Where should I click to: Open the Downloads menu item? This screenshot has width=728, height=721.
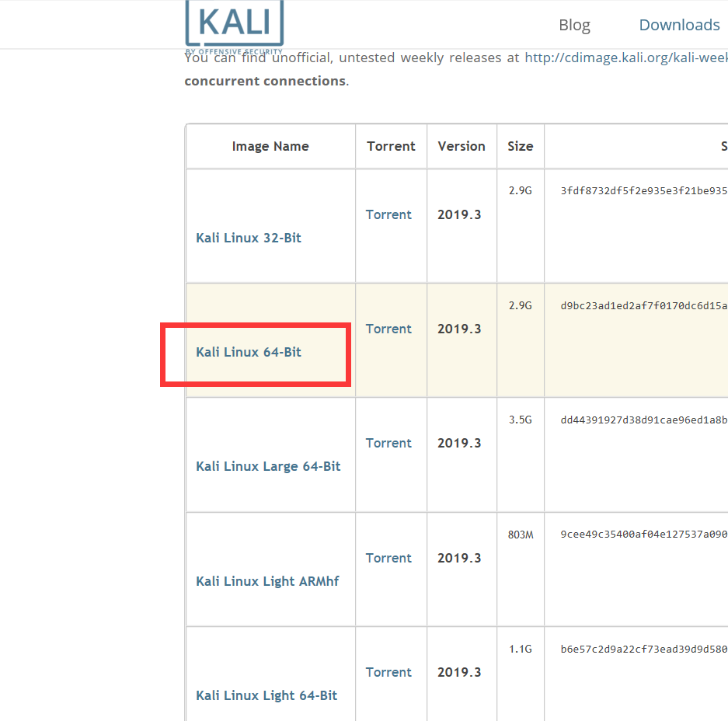click(x=679, y=25)
